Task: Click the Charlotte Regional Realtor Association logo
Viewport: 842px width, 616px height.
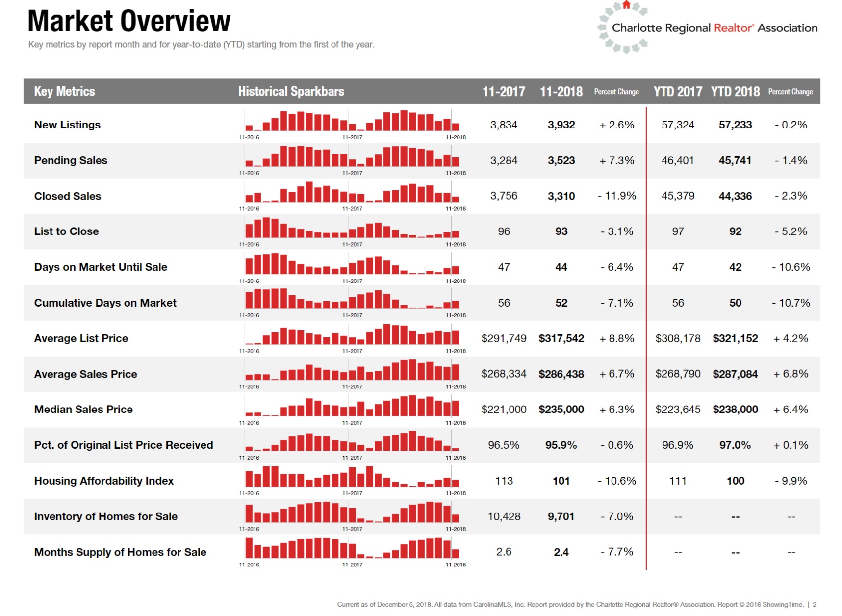Action: (x=707, y=28)
